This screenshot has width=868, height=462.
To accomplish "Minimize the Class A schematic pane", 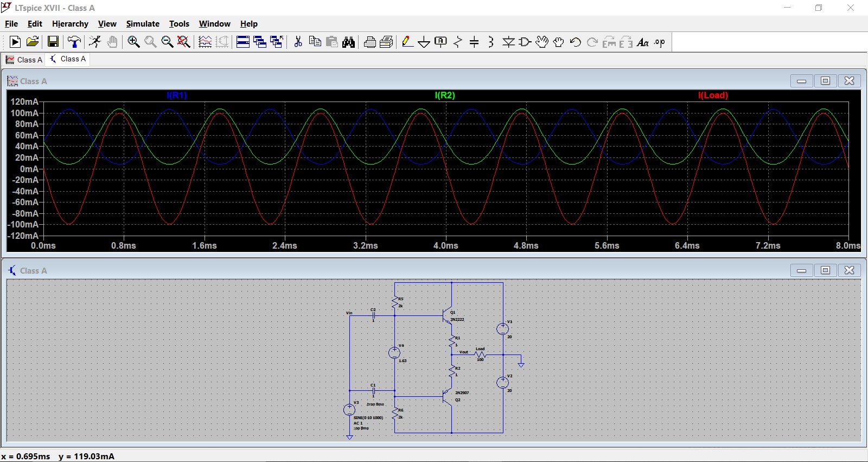I will point(801,270).
